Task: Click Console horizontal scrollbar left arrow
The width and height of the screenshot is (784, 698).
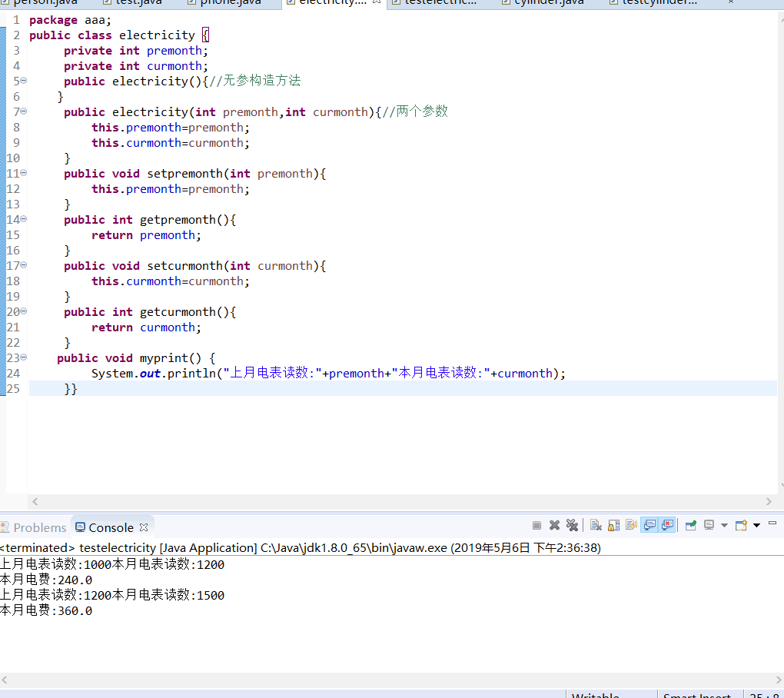Action: point(5,680)
